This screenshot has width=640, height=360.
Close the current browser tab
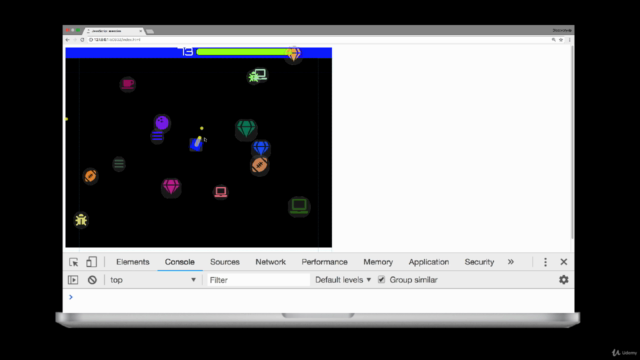(141, 31)
